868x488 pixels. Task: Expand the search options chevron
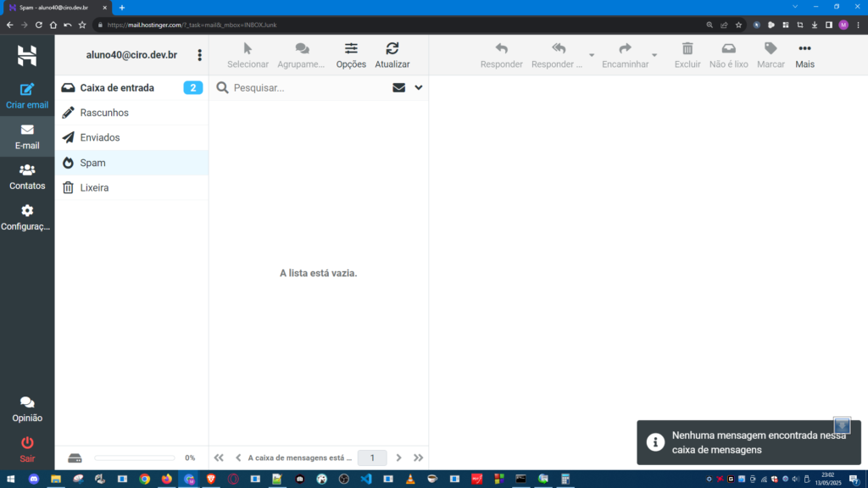419,87
